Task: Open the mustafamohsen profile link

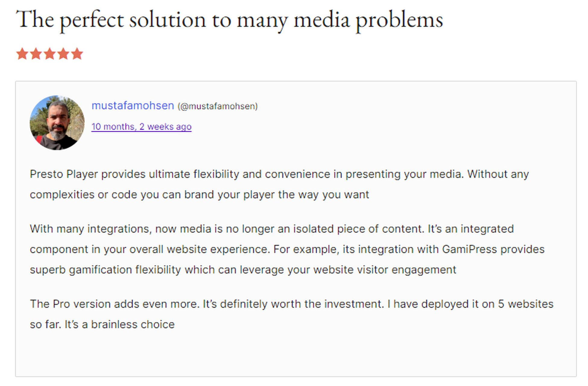Action: [133, 106]
